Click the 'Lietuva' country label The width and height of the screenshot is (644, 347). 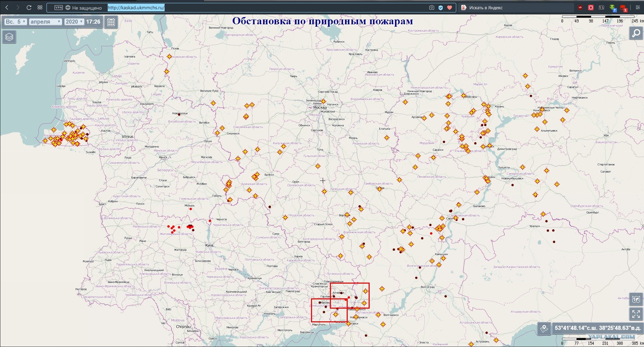[x=103, y=119]
